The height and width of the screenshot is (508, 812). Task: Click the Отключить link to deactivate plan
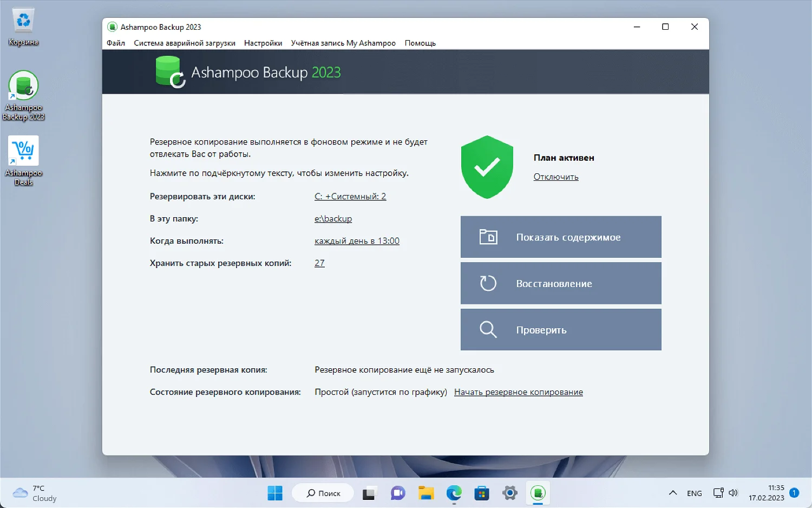point(556,177)
